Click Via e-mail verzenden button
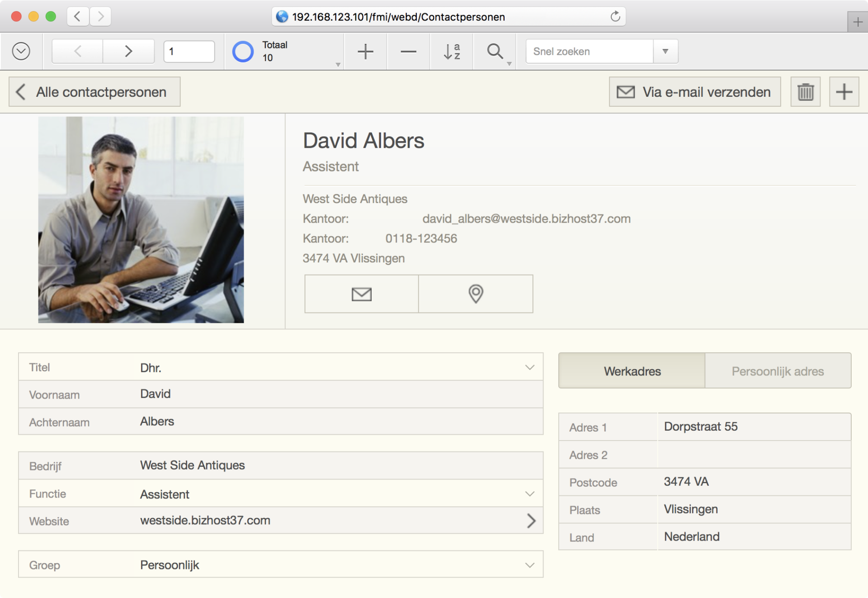The height and width of the screenshot is (598, 868). (695, 92)
